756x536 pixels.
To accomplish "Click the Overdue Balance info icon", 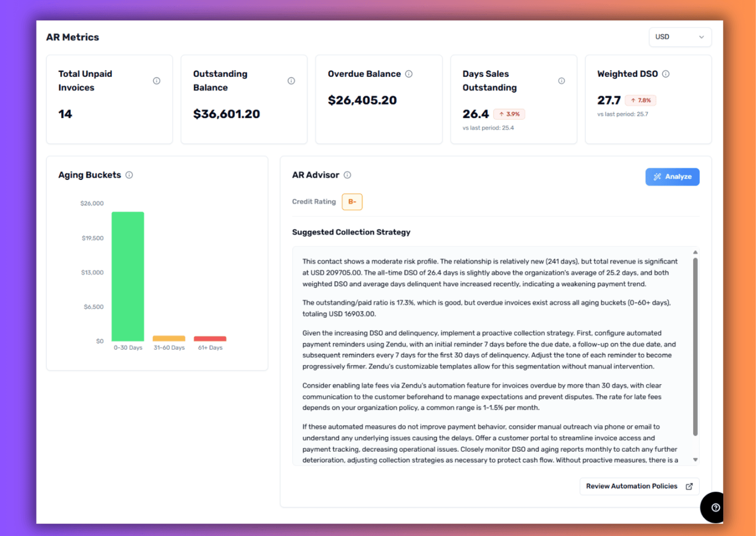I will coord(409,74).
